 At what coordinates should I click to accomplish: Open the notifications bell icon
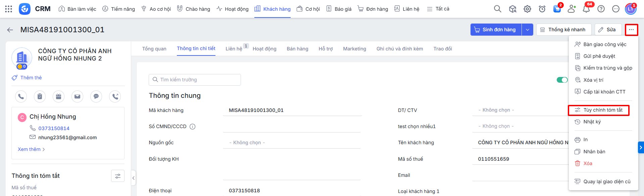[x=586, y=9]
